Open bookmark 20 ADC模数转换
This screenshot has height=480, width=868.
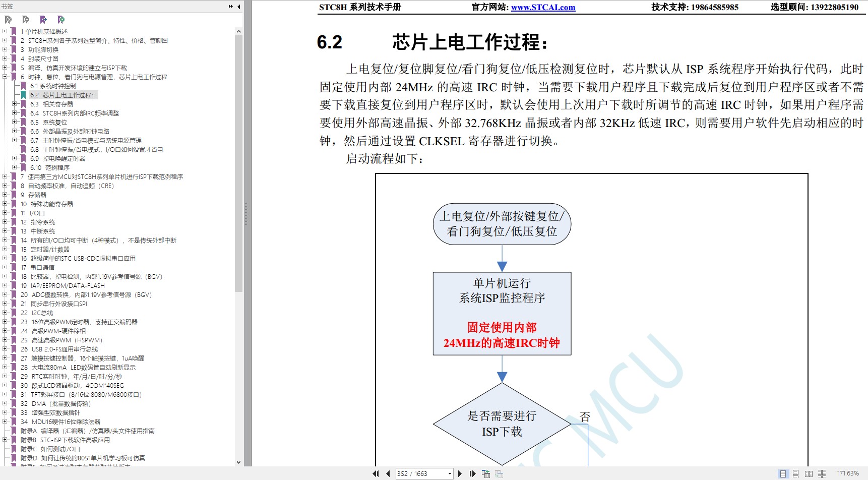(86, 294)
